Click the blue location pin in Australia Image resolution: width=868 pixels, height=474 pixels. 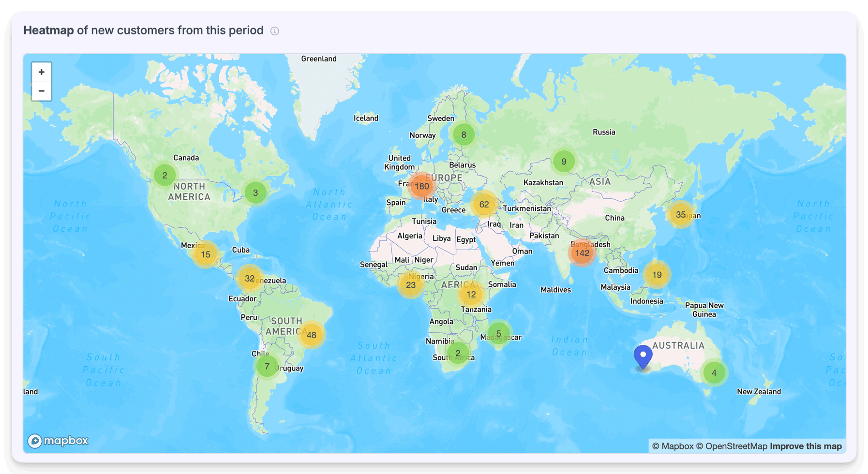[643, 357]
